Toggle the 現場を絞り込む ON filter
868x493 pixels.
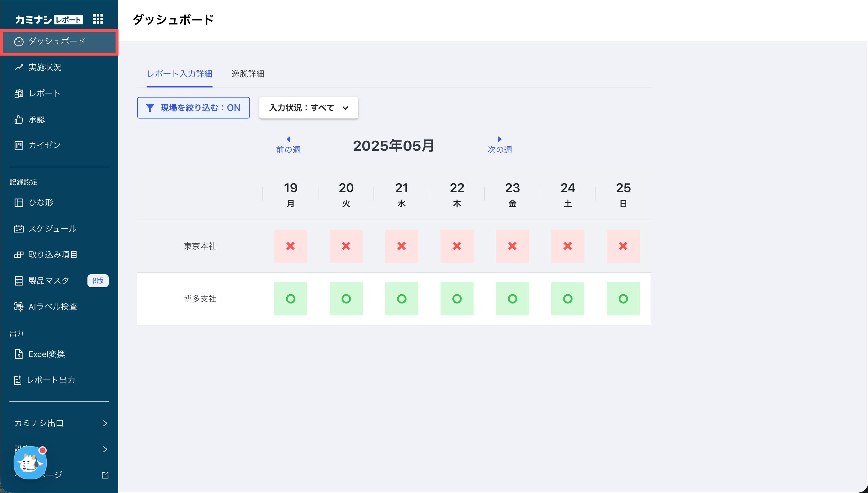pos(193,108)
